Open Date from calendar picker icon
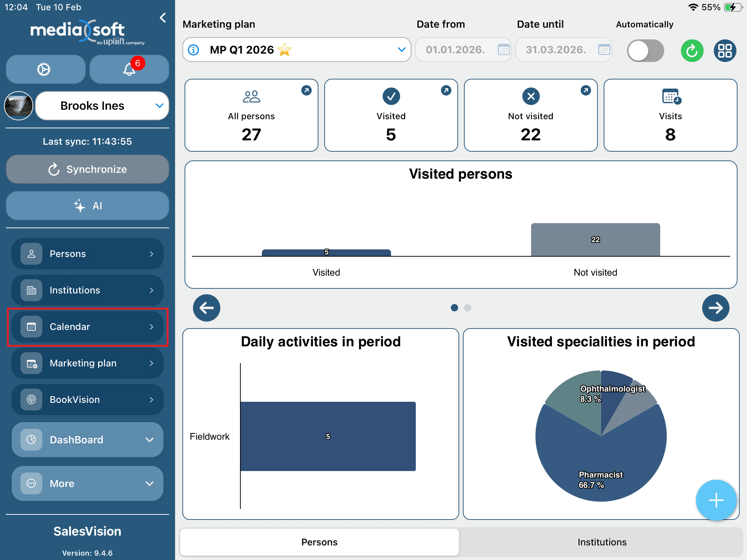The image size is (747, 560). pos(503,50)
